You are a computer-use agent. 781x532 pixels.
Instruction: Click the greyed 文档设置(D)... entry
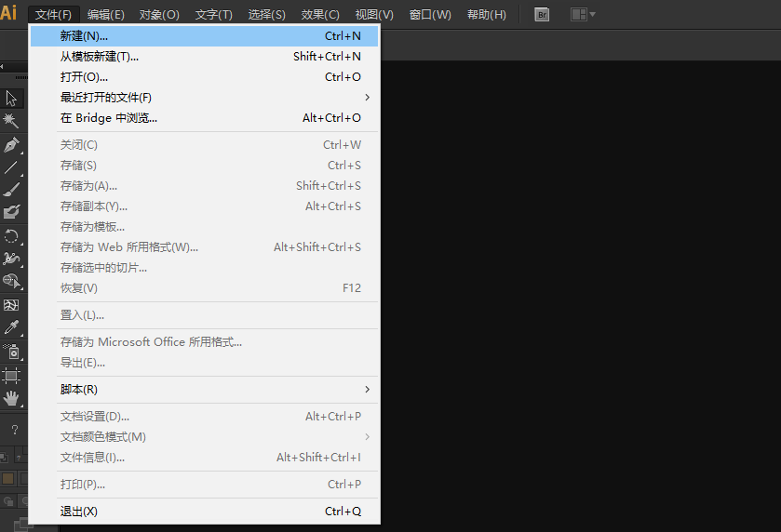pyautogui.click(x=204, y=416)
